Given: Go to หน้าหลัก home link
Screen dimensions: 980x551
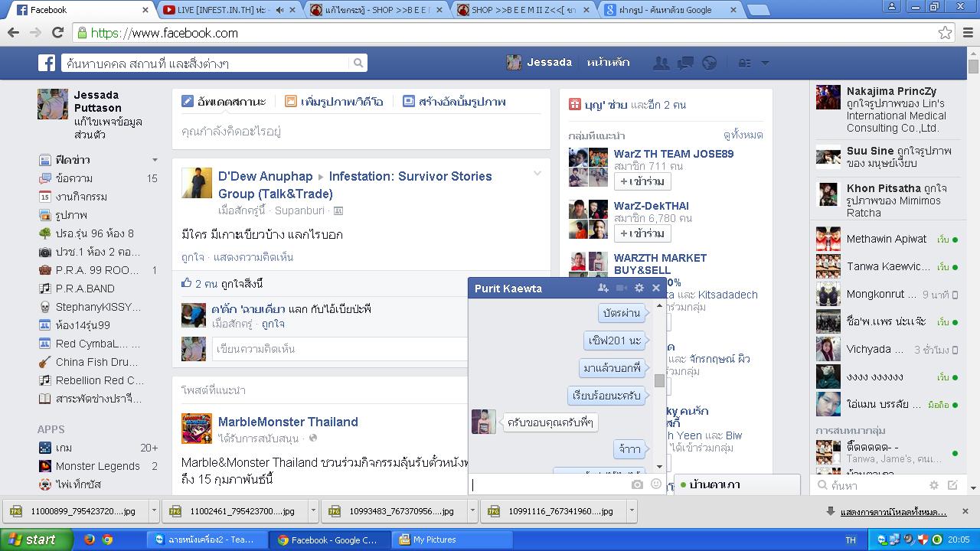Looking at the screenshot, I should click(x=609, y=63).
